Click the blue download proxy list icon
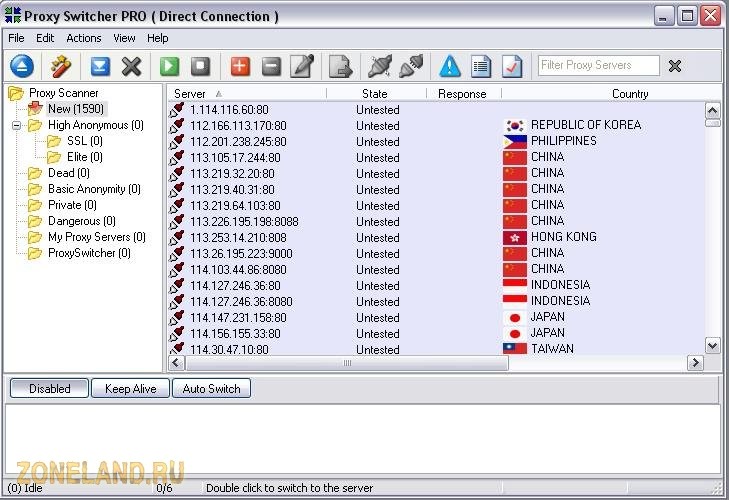The image size is (729, 500). point(100,66)
